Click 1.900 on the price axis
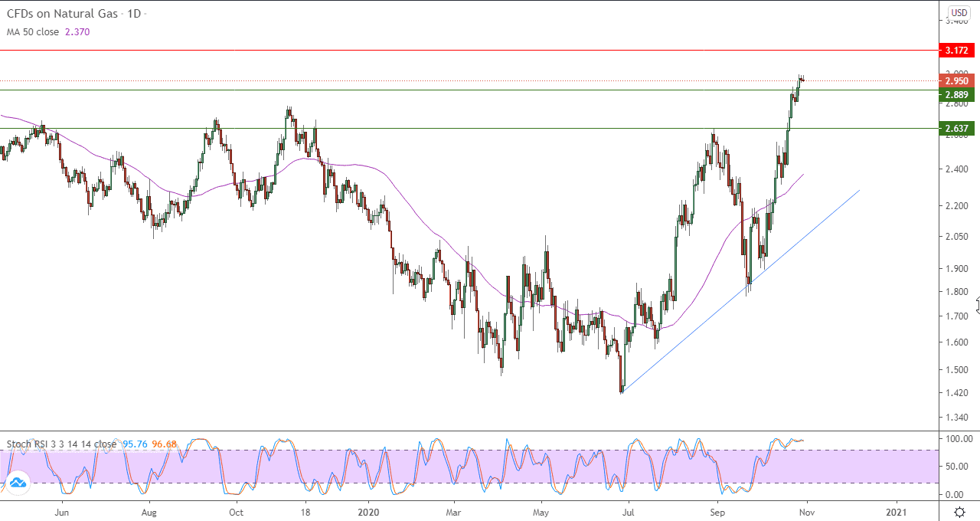Image resolution: width=980 pixels, height=521 pixels. 957,269
